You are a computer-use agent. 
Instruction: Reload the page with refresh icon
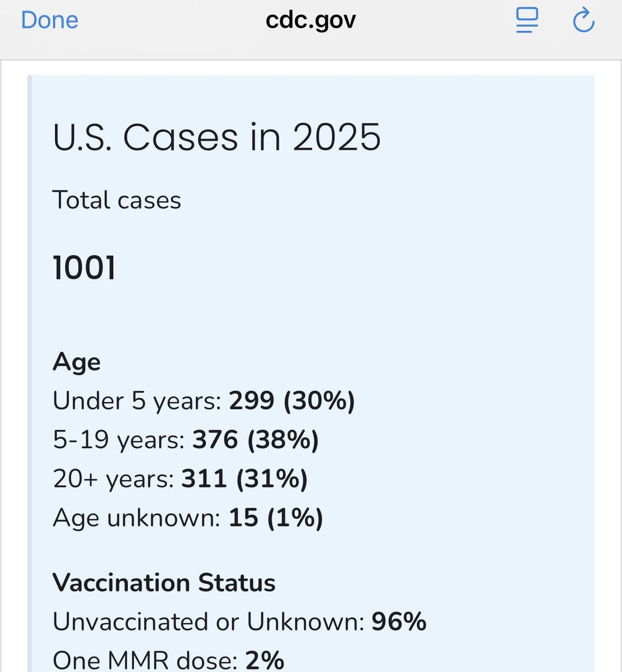point(584,20)
